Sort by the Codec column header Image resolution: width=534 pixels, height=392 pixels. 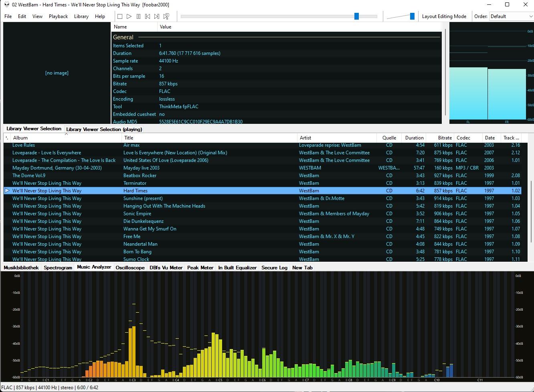tap(468, 138)
